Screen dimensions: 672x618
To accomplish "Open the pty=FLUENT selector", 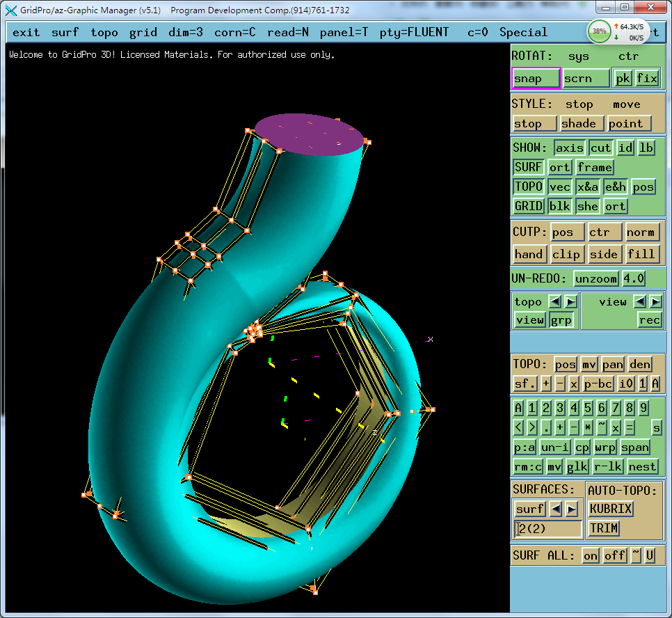I will coord(415,32).
